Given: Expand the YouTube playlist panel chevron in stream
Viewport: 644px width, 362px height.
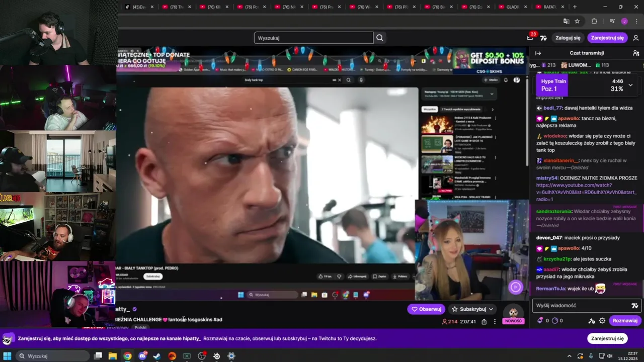Looking at the screenshot, I should [492, 94].
